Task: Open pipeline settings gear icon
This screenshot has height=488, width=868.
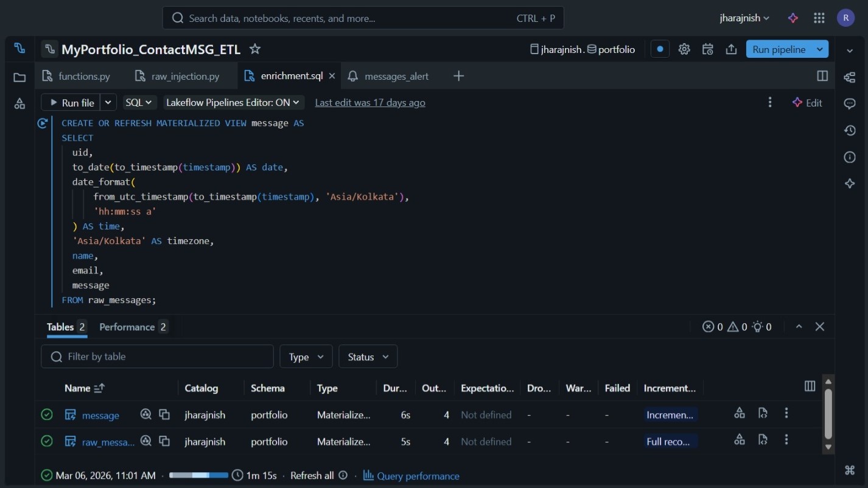Action: coord(684,49)
